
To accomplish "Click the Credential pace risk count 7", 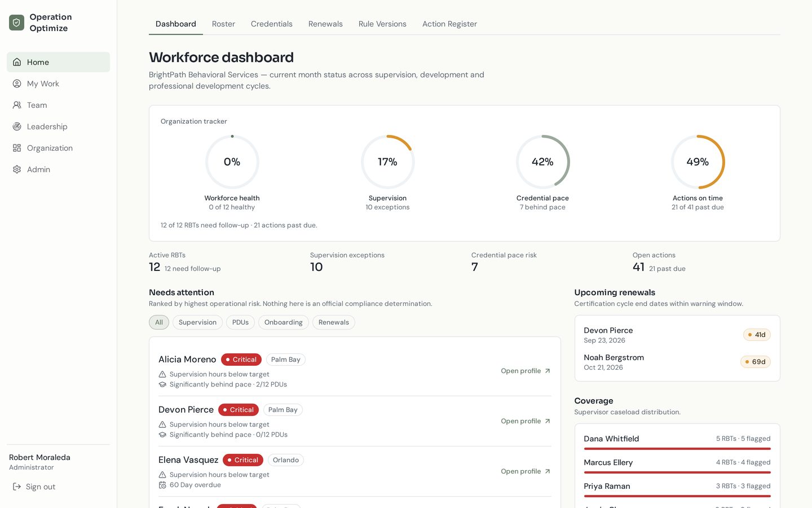I will 475,267.
